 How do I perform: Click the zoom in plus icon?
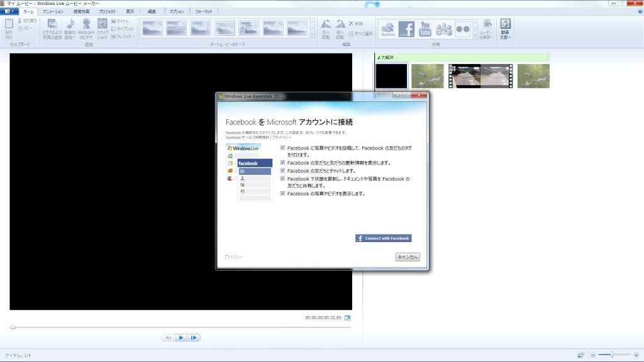[636, 355]
